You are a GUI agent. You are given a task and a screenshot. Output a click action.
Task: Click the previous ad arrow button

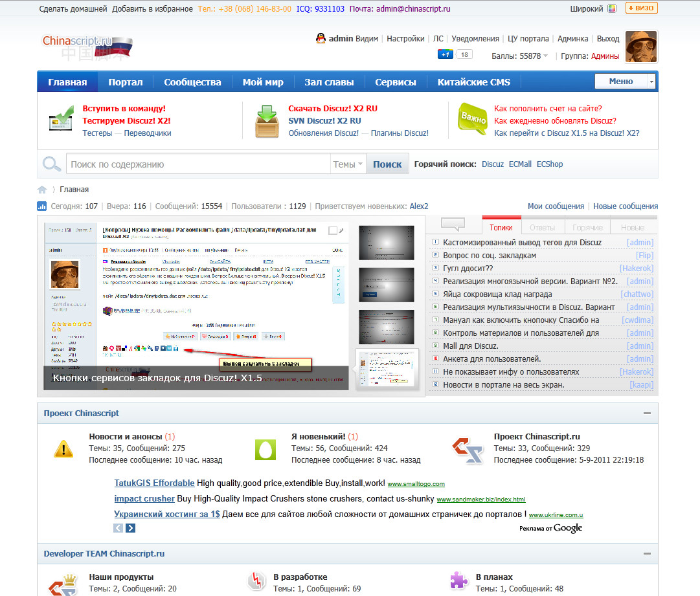point(118,528)
